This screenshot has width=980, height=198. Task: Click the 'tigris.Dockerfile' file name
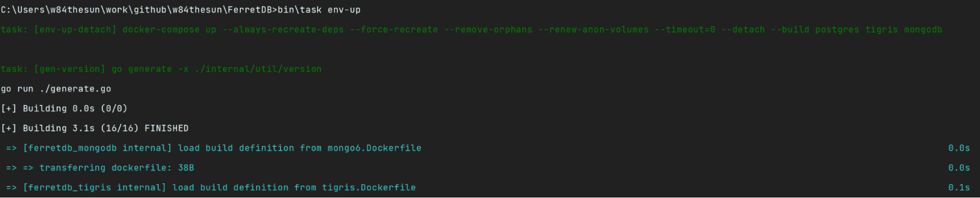pyautogui.click(x=369, y=187)
